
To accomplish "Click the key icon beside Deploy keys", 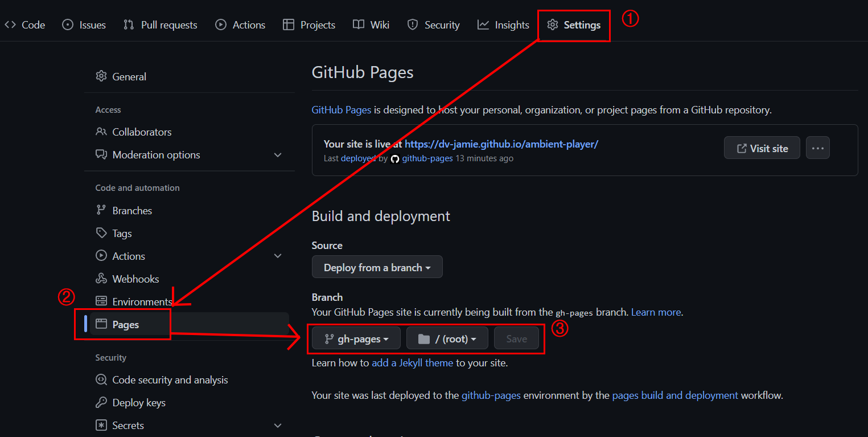I will 101,402.
